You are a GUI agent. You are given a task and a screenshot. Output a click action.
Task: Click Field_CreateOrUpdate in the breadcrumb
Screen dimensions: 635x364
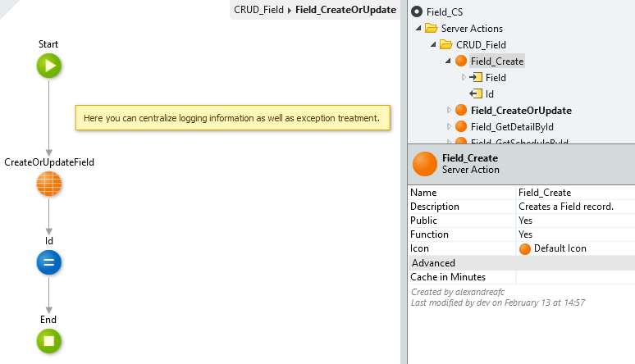(345, 10)
